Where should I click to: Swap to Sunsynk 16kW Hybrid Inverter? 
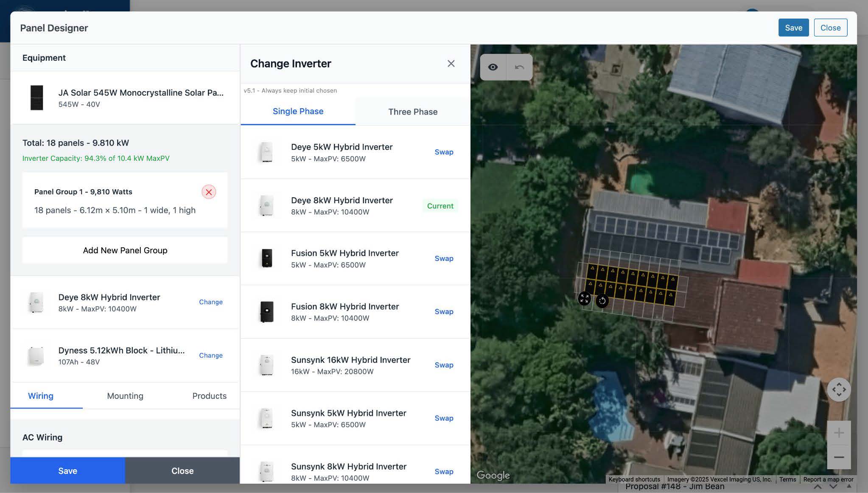click(x=444, y=365)
